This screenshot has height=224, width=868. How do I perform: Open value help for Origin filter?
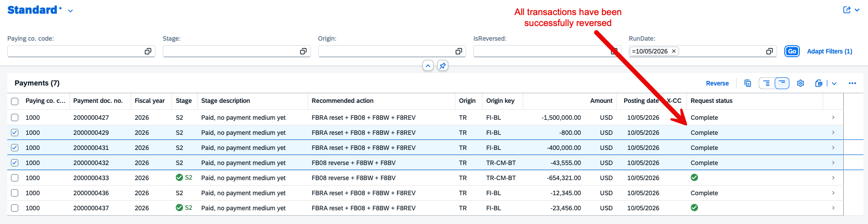click(459, 51)
